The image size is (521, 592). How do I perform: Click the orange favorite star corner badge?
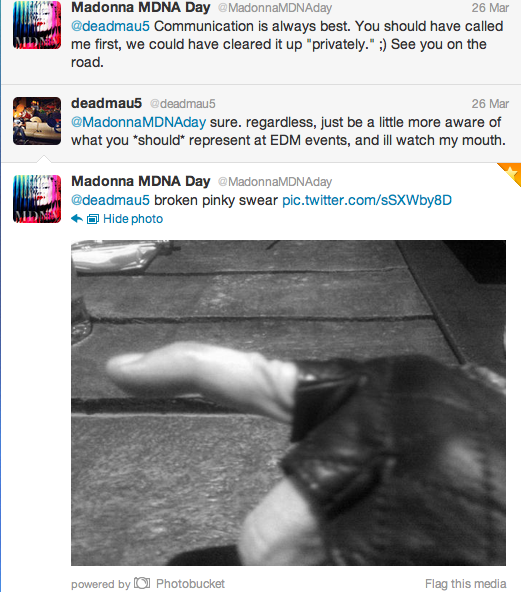510,174
